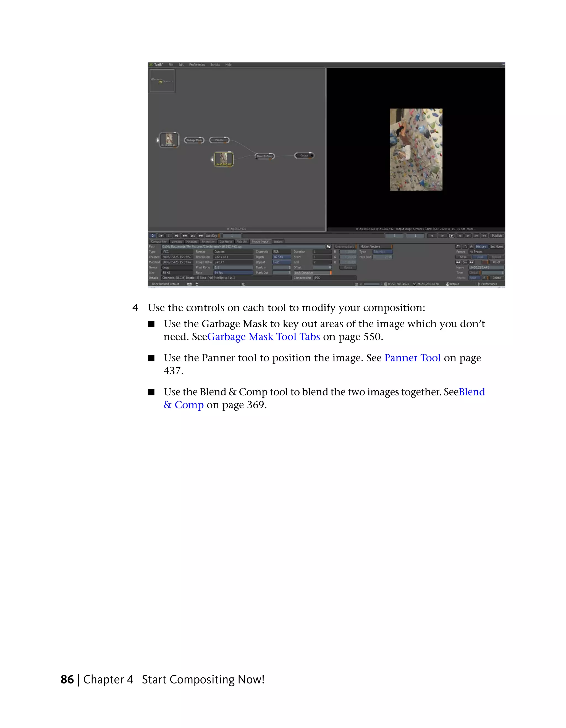This screenshot has width=566, height=728.
Task: Open the Scripts menu
Action: (x=215, y=65)
